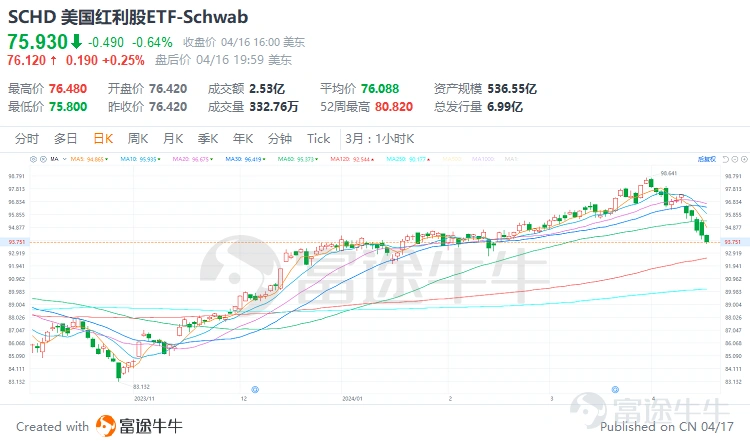Toggle the MA5 moving average line
This screenshot has width=750, height=447.
click(x=89, y=159)
